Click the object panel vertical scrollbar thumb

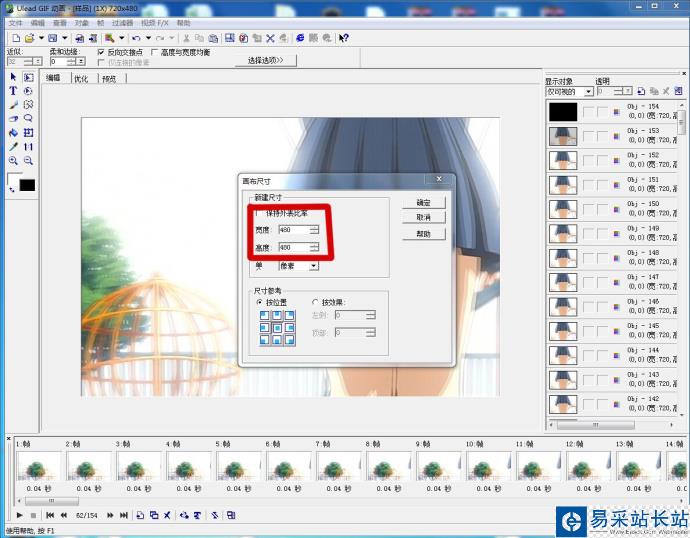coord(682,122)
